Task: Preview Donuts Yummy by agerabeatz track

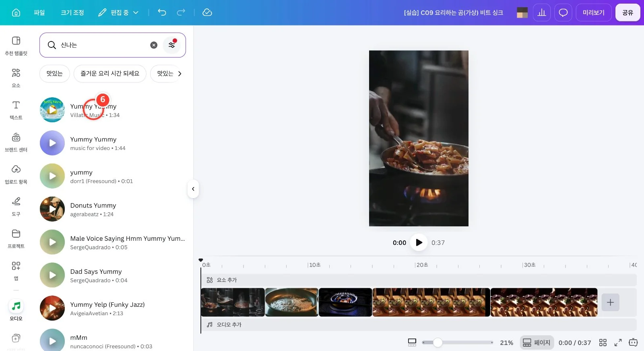Action: 52,209
